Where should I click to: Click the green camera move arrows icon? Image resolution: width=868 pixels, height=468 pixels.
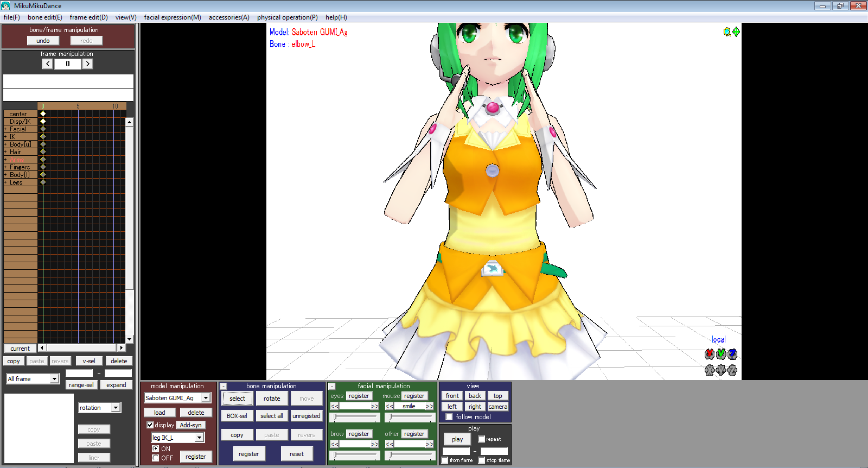(x=736, y=32)
